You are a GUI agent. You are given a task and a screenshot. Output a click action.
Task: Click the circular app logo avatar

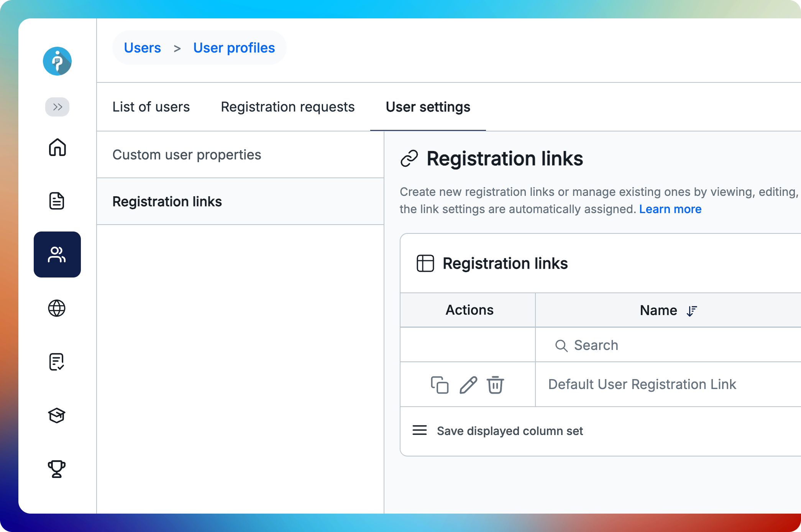pos(57,62)
